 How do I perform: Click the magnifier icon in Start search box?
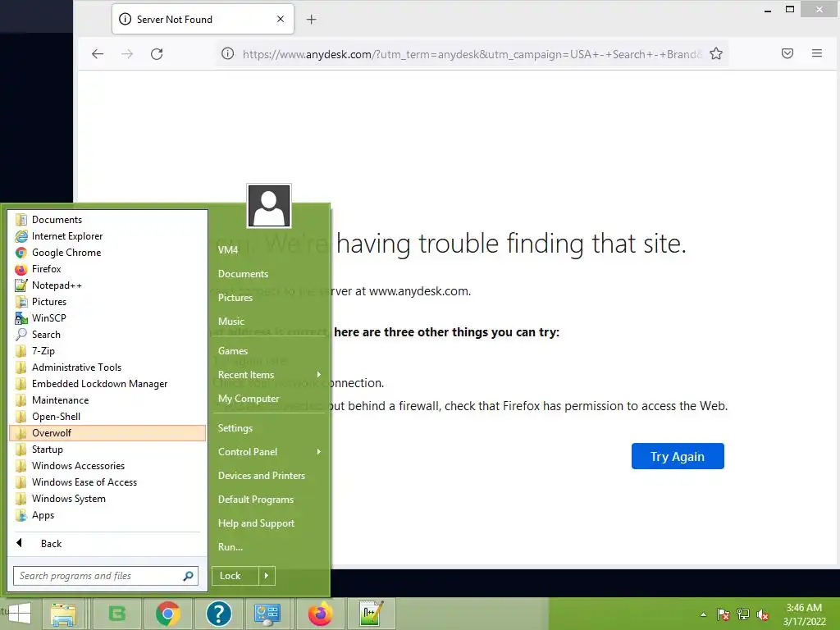click(188, 576)
